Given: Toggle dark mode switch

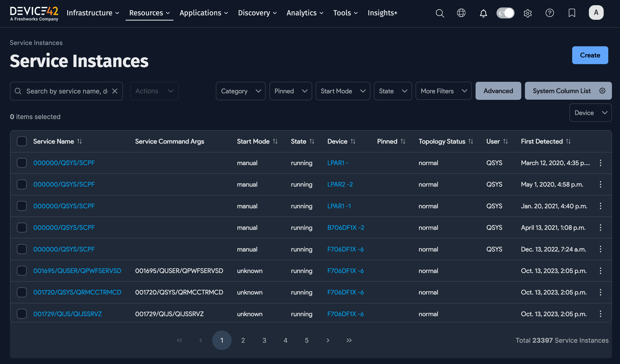Looking at the screenshot, I should (505, 13).
